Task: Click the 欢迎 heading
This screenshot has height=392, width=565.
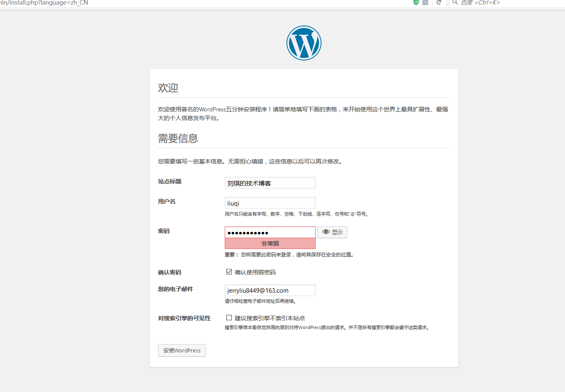Action: coord(168,88)
